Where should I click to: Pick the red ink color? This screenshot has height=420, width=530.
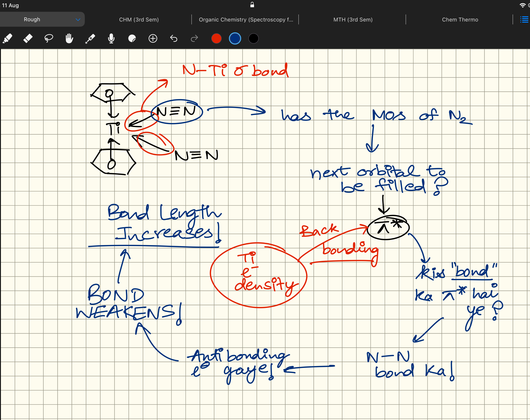(x=216, y=39)
